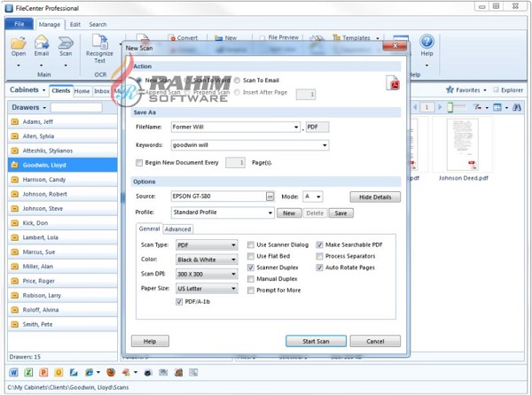Click the filter funnel icon in file toolbar
532x395 pixels.
point(478,107)
